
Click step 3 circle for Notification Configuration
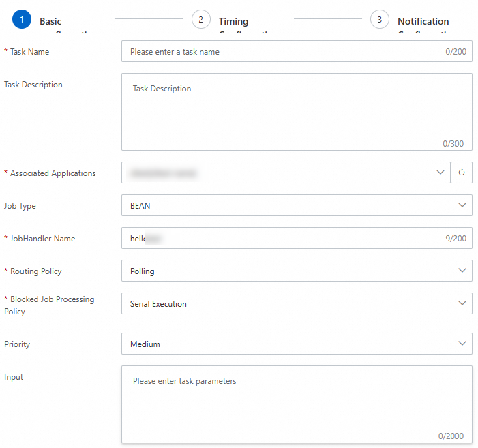pyautogui.click(x=380, y=20)
